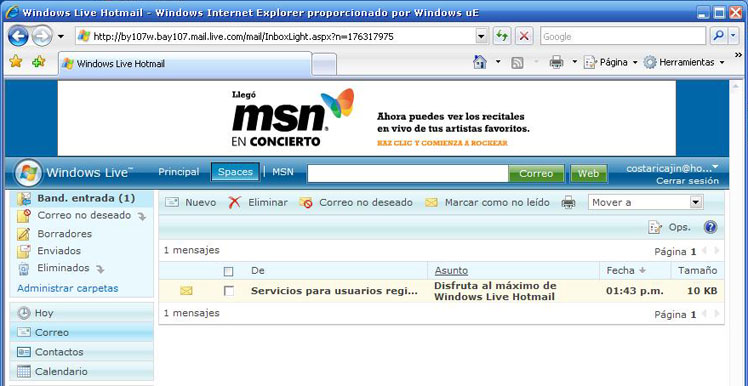Screen dimensions: 748x386
Task: Click the MSN en Concierto banner ad
Action: tap(366, 118)
